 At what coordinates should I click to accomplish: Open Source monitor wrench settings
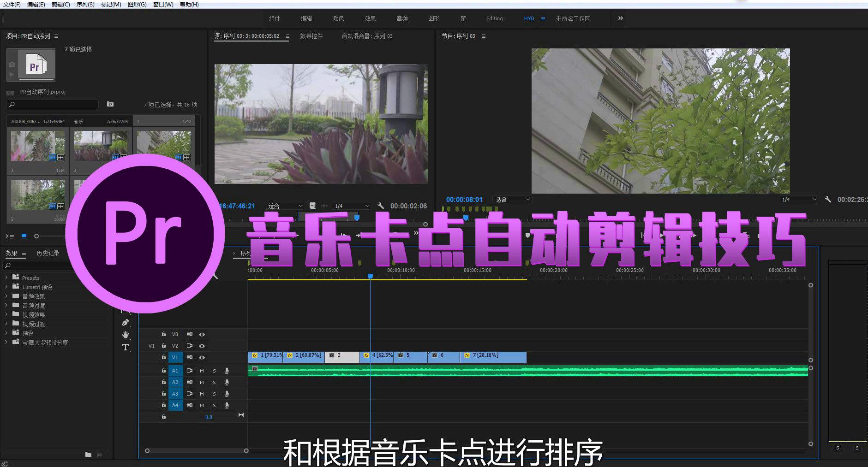click(x=380, y=206)
